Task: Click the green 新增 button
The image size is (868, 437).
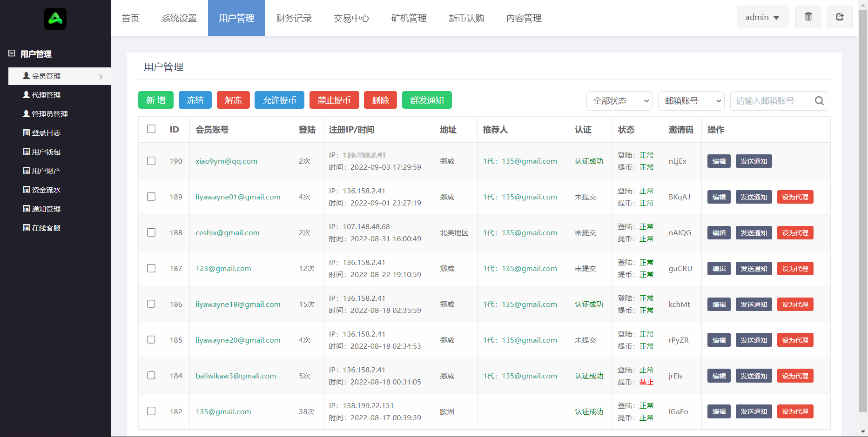Action: tap(156, 100)
